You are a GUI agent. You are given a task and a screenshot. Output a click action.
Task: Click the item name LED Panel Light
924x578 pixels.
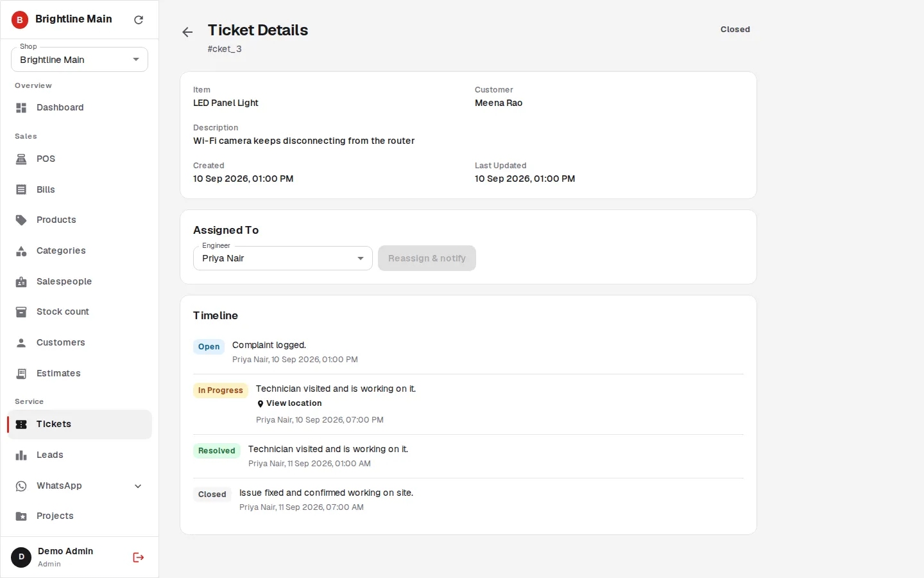[226, 103]
